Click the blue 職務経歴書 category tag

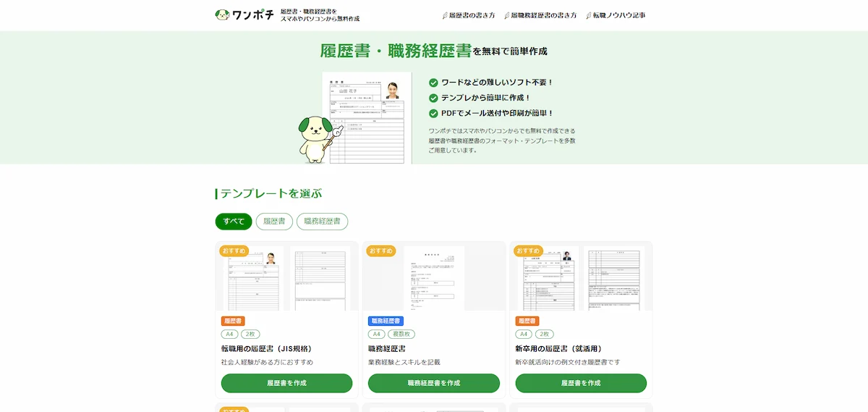386,321
